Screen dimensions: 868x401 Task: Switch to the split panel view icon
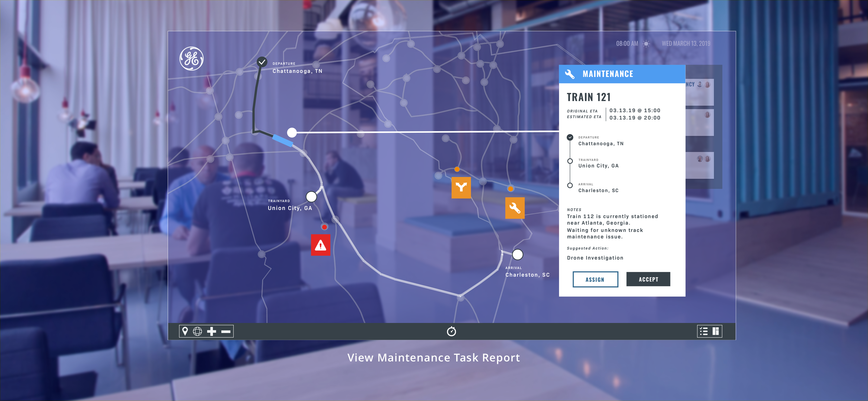pos(716,331)
